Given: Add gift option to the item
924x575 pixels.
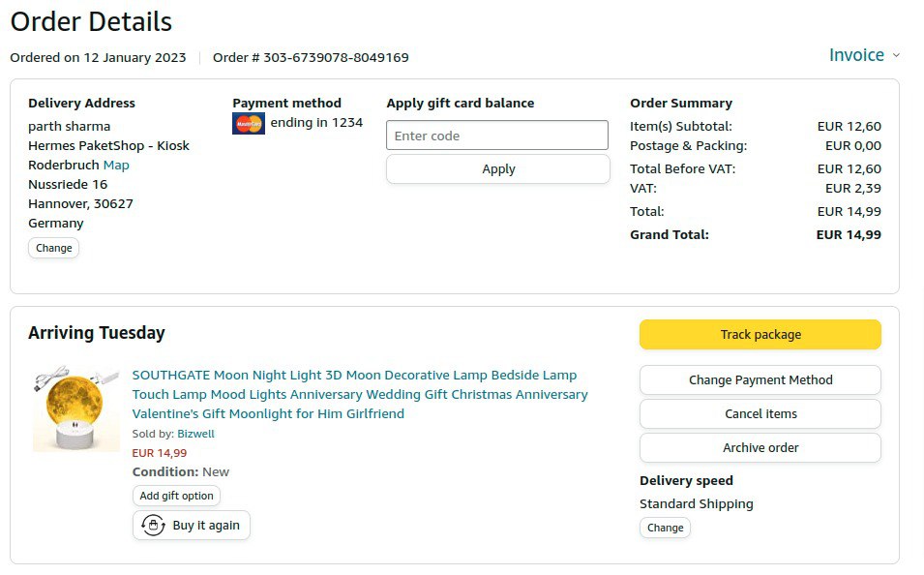Looking at the screenshot, I should [176, 496].
